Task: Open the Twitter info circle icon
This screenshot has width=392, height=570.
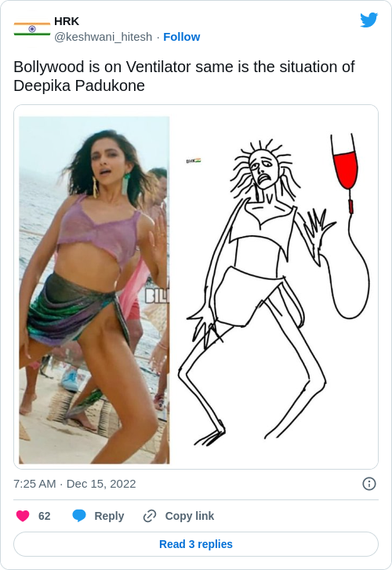Action: click(x=369, y=484)
